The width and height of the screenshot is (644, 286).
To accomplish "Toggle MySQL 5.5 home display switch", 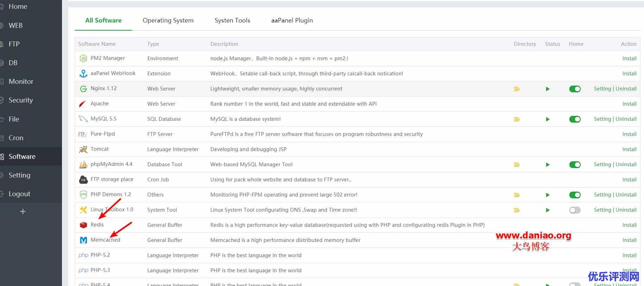I will click(x=575, y=119).
